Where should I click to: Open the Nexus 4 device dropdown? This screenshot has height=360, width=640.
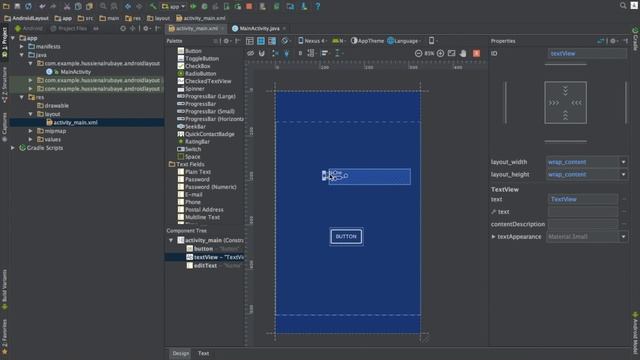(312, 41)
